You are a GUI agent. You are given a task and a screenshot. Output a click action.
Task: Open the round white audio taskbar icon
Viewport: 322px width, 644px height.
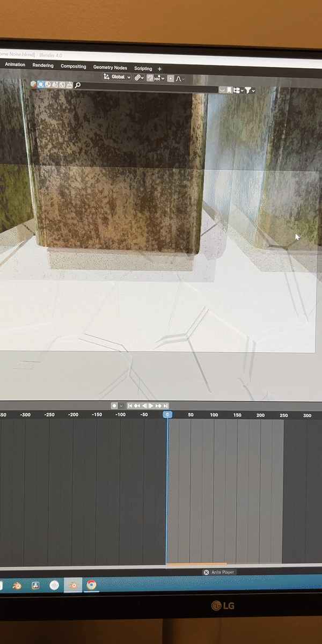pos(54,586)
